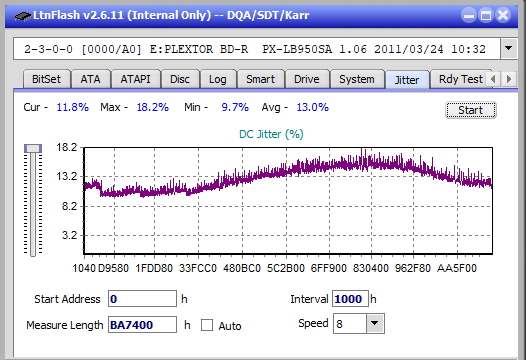Open the Rdy Test tab
The height and width of the screenshot is (360, 526).
tap(460, 79)
